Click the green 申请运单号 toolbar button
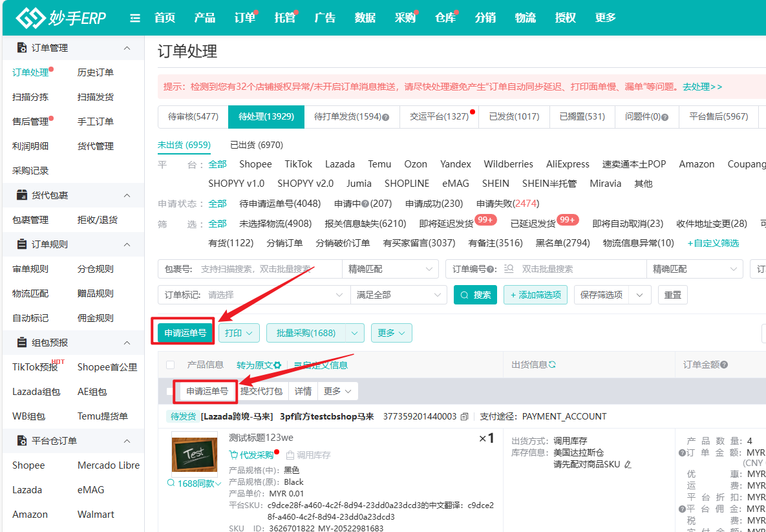Screen dimensions: 766x532 tap(185, 333)
